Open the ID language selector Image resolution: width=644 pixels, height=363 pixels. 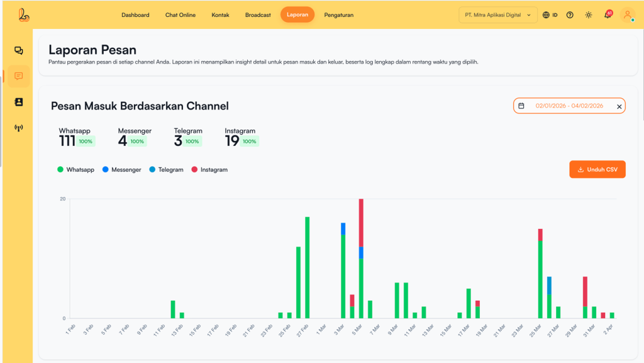point(550,15)
